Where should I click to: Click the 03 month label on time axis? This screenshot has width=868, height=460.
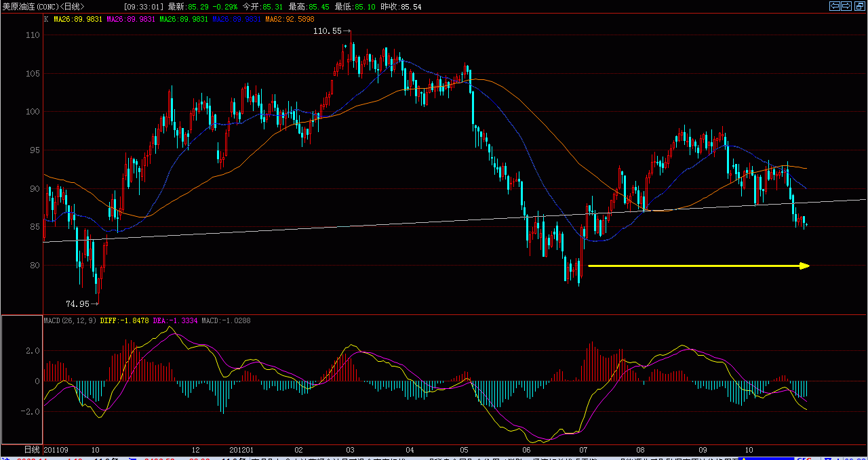pyautogui.click(x=351, y=450)
